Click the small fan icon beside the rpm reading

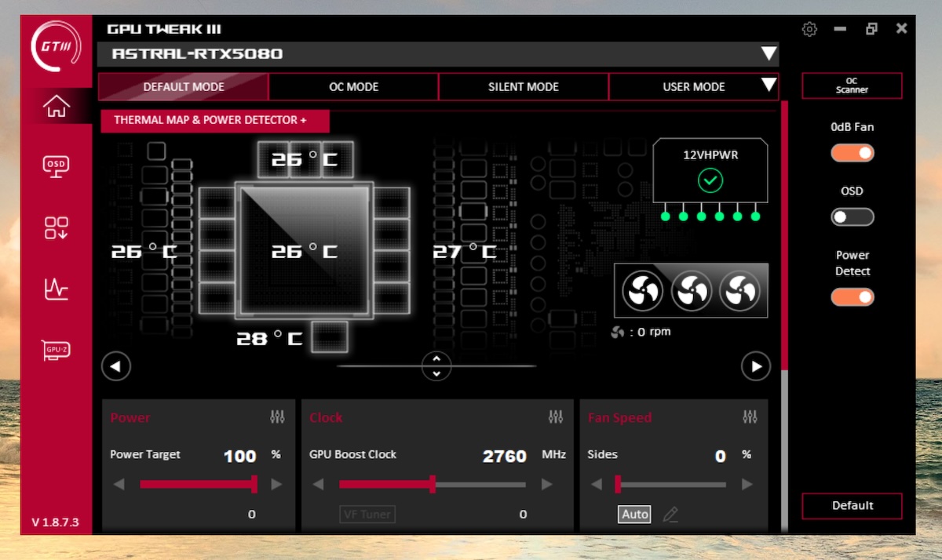[x=618, y=332]
